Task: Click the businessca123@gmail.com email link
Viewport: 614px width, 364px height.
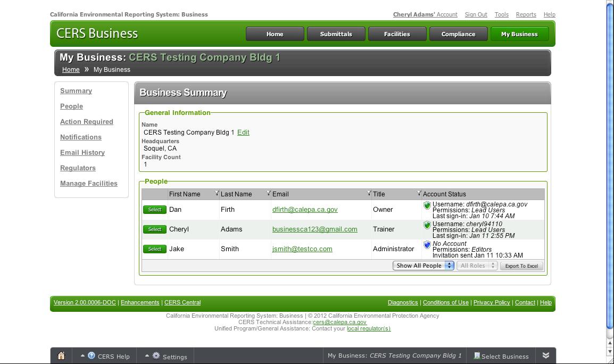Action: pos(315,229)
